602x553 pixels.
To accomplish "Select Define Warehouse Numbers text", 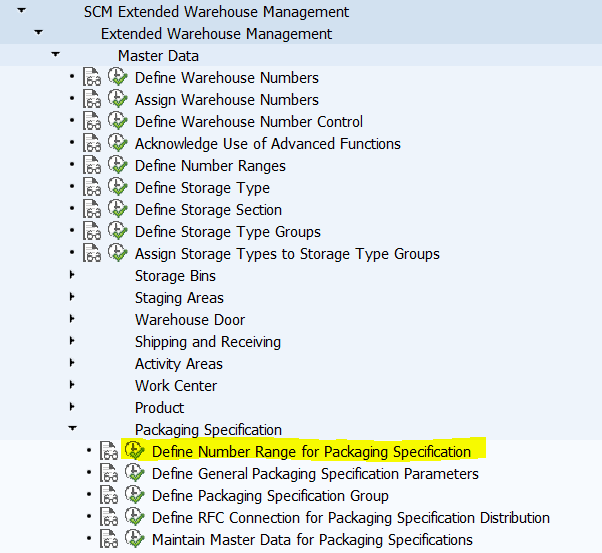I will tap(227, 78).
